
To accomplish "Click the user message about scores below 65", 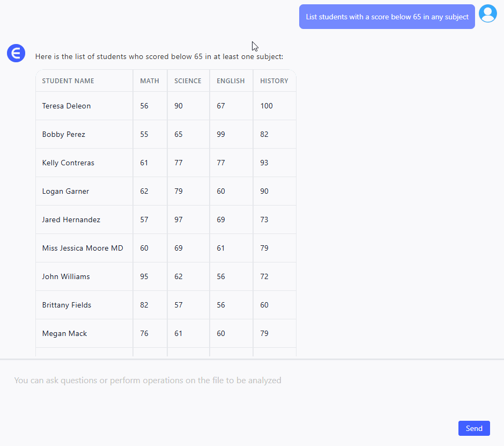I will point(387,17).
